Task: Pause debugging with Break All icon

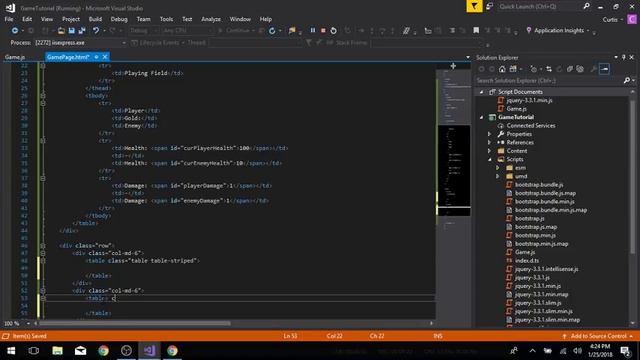Action: [x=313, y=31]
